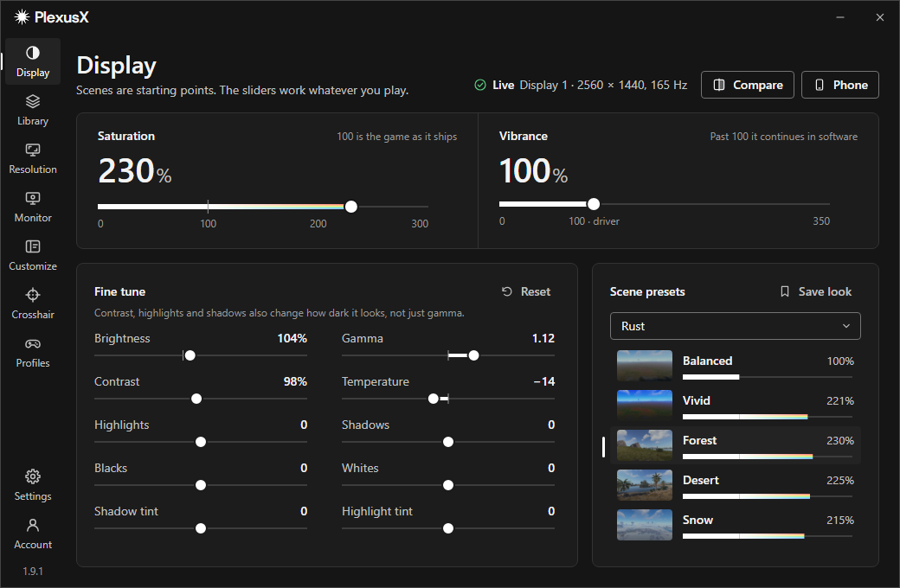Expand the Rust scene presets dropdown
The image size is (900, 588).
(736, 326)
